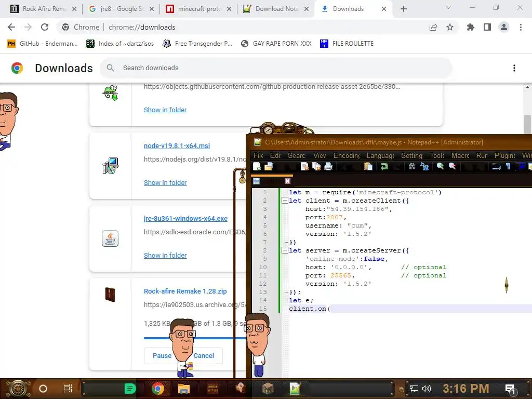
Task: Open Chrome Extensions puzzle icon
Action: (x=470, y=27)
